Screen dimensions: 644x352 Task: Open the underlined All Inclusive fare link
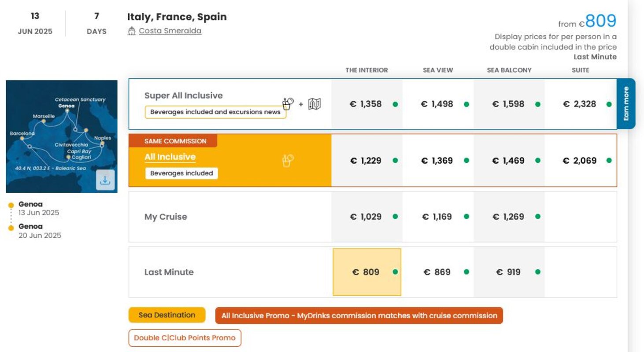pos(170,157)
